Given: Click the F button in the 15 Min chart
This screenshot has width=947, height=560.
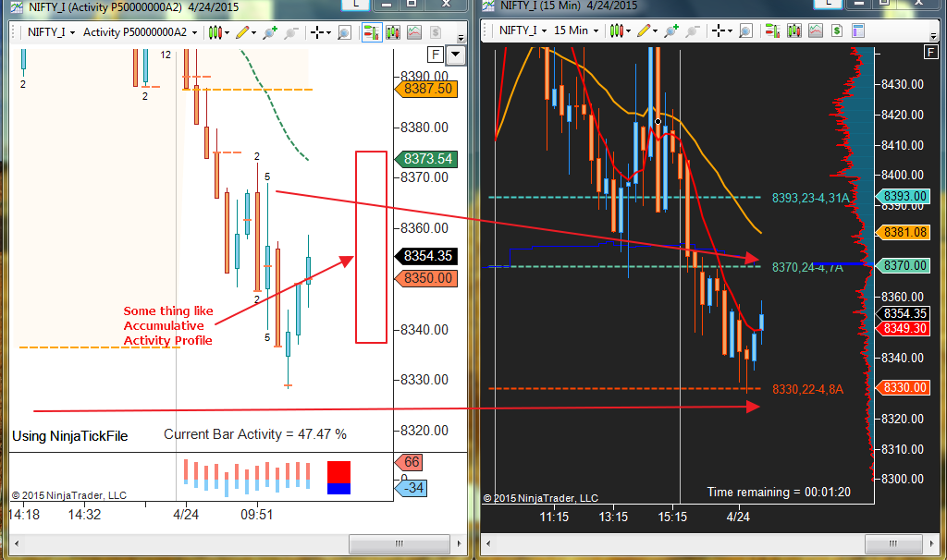Looking at the screenshot, I should (x=930, y=53).
